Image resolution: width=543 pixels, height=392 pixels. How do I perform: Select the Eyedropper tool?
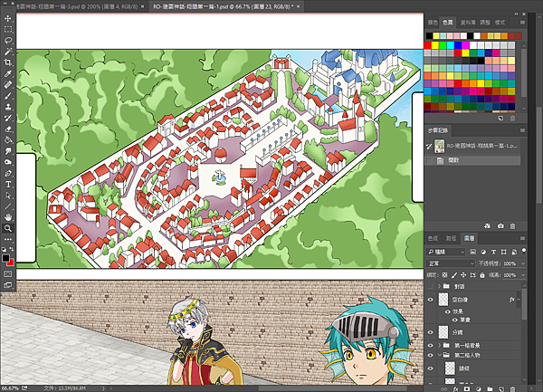[x=8, y=73]
